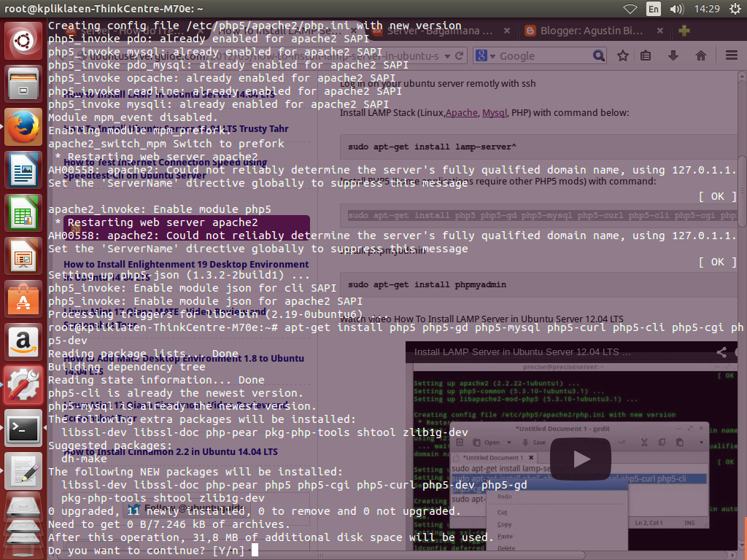747x560 pixels.
Task: Open 'How To Install Ubuntu Server' Trusty Tahr link
Action: pos(176,129)
